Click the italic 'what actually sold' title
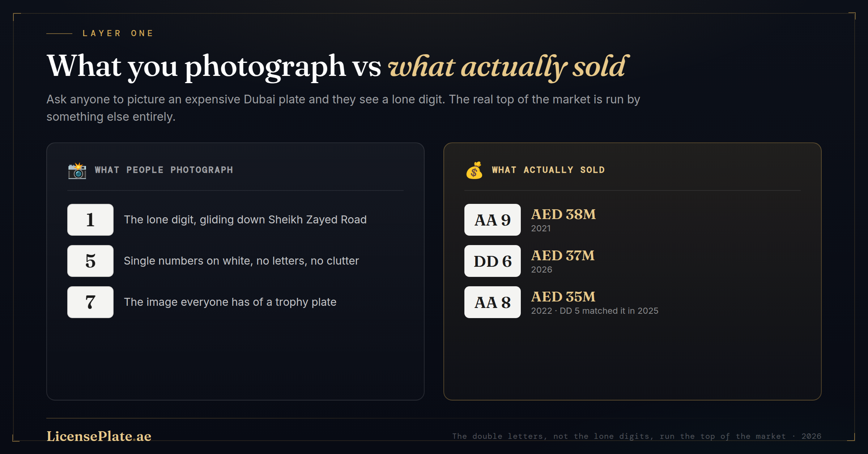Viewport: 868px width, 454px height. (509, 67)
